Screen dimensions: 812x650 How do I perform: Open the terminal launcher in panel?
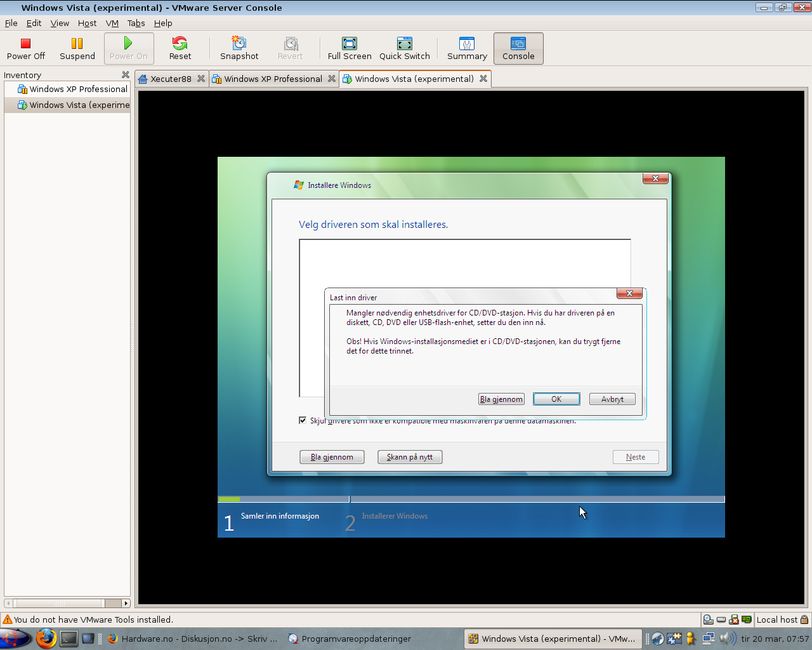pos(69,639)
